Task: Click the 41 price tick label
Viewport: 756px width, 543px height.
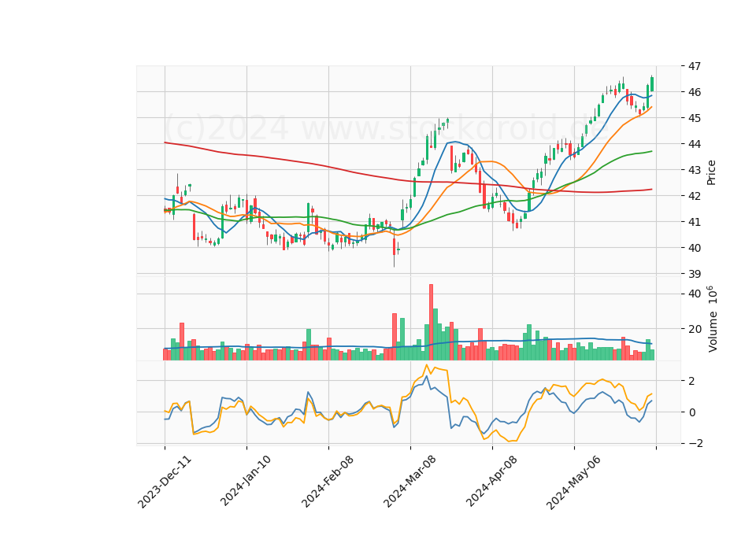Action: pyautogui.click(x=695, y=222)
